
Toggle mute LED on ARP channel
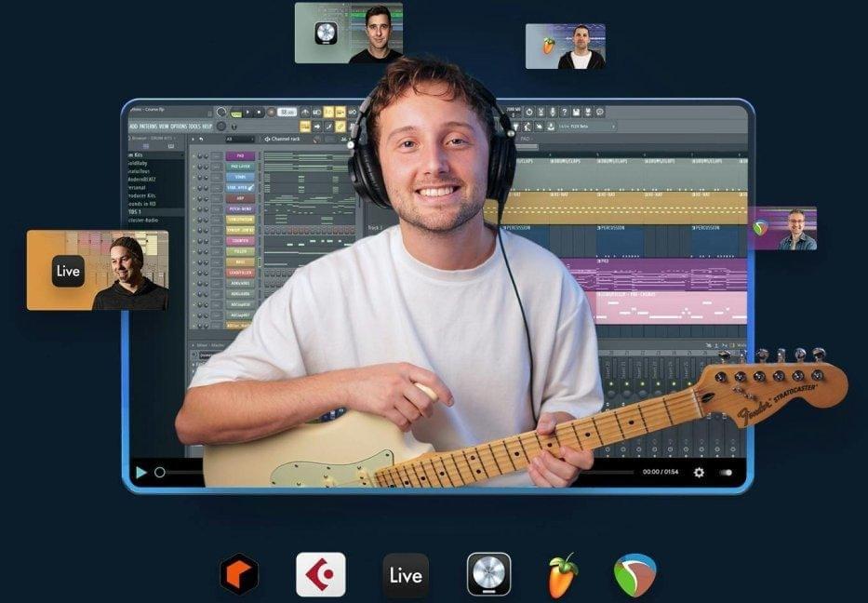point(194,199)
